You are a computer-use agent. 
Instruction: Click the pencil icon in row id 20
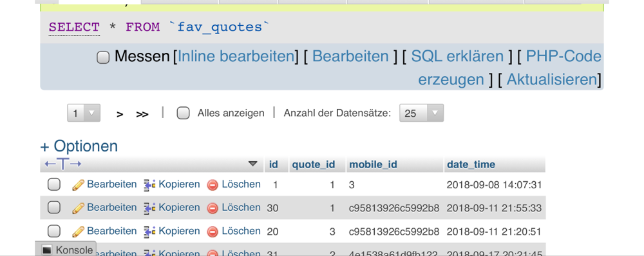point(78,231)
